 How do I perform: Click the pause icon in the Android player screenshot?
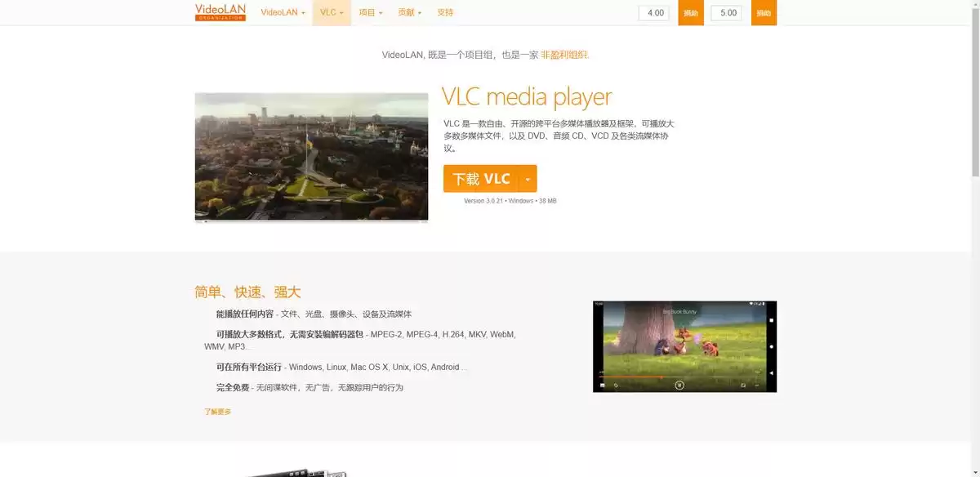coord(679,385)
